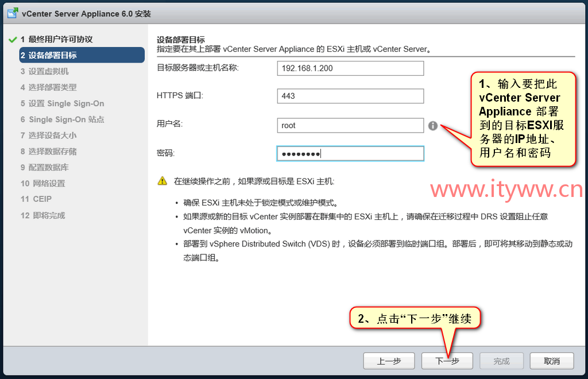This screenshot has height=379, width=588.
Task: Click the 上一步 back button
Action: (389, 361)
